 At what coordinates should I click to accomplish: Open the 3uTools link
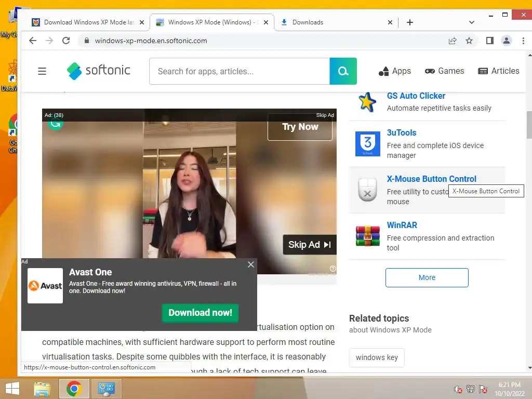(x=402, y=132)
